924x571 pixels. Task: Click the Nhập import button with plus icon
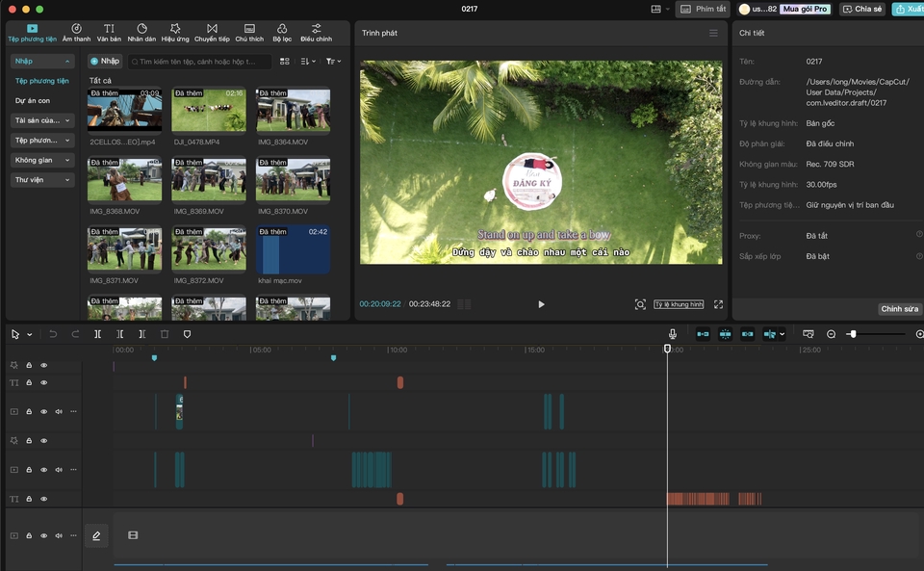coord(105,61)
